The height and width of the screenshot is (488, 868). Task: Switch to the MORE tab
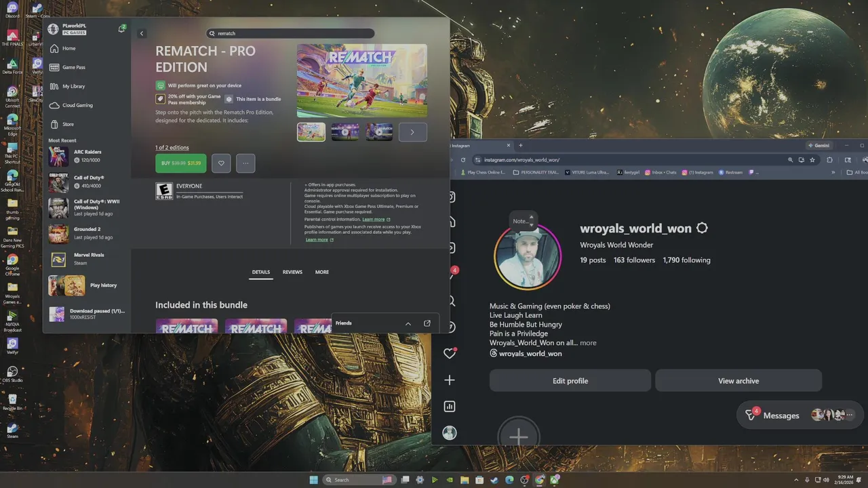[x=322, y=272]
